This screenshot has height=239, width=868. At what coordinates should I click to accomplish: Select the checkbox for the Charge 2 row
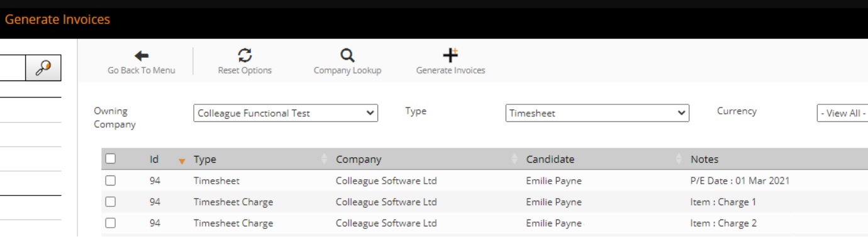111,223
